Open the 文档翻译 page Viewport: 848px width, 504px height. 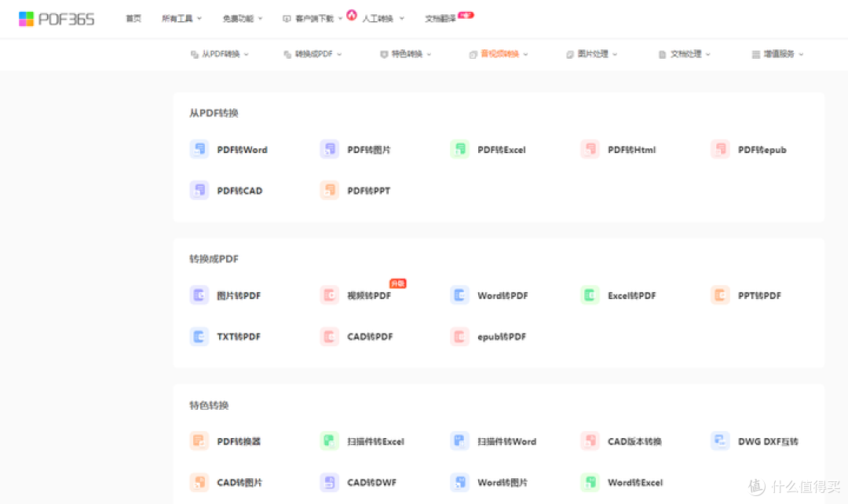[440, 18]
